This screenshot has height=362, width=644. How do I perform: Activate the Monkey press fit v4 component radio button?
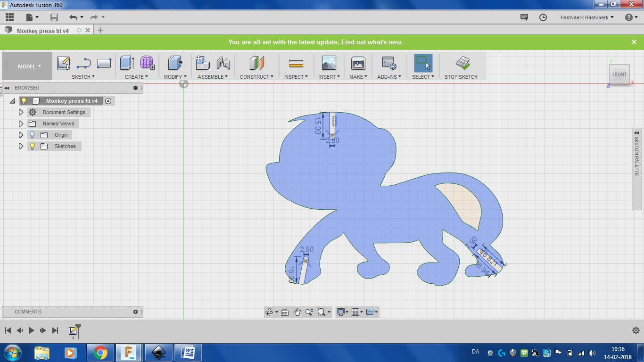pos(108,101)
